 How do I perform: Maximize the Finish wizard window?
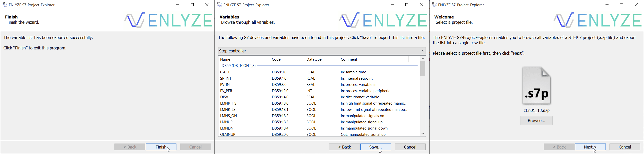click(192, 5)
